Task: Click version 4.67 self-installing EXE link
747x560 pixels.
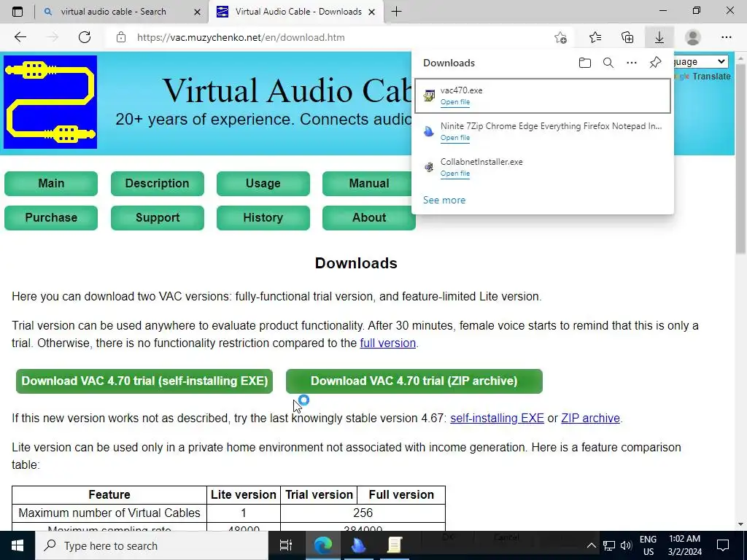Action: pos(497,418)
